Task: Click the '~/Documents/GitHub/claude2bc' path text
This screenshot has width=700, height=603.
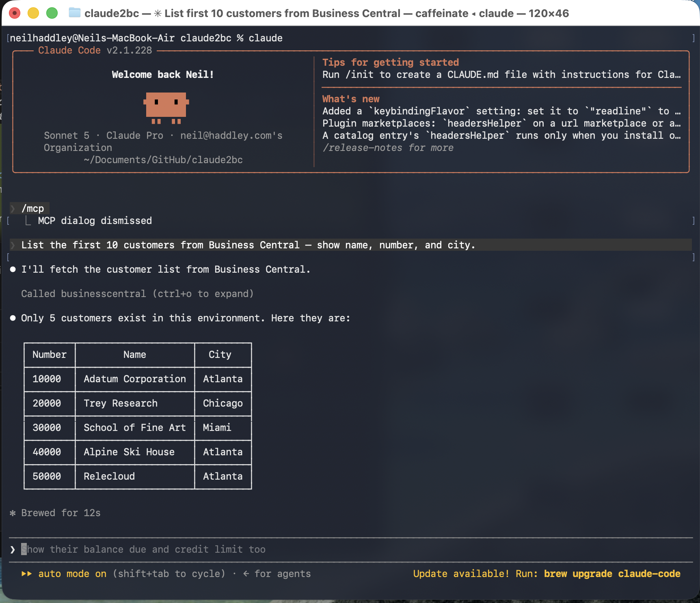Action: (x=163, y=160)
